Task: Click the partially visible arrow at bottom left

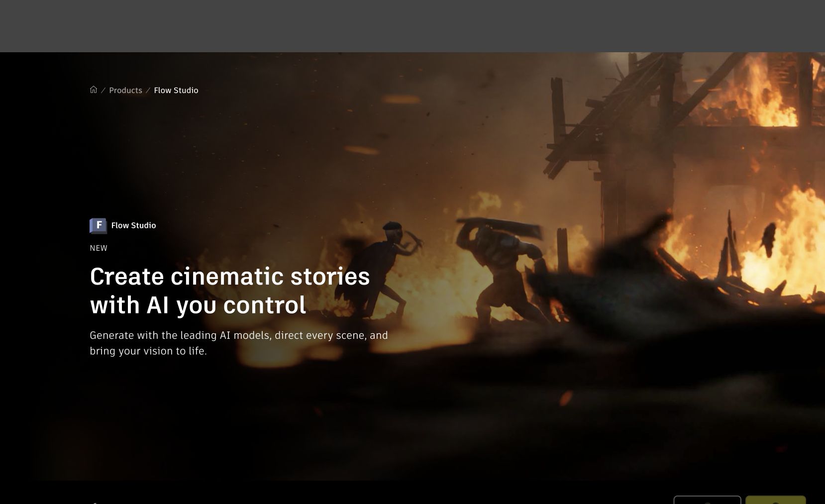Action: tap(94, 503)
